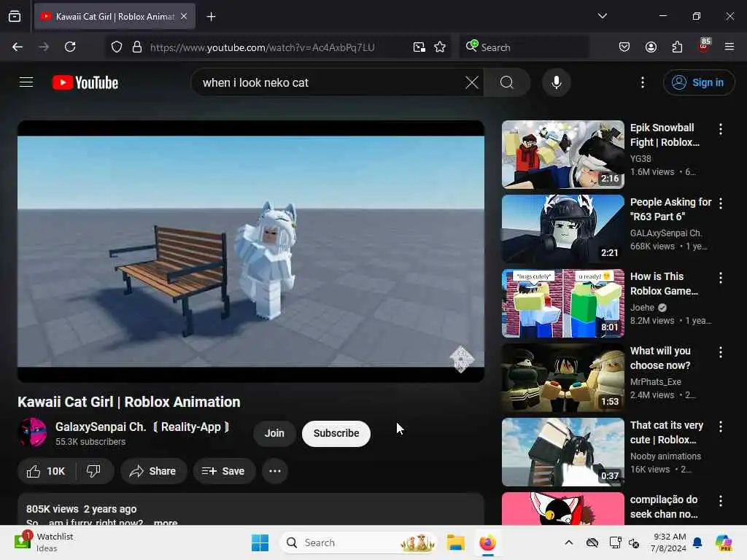Close the Kawaii Cat Girl tab
Screen dimensions: 747x560
point(184,16)
